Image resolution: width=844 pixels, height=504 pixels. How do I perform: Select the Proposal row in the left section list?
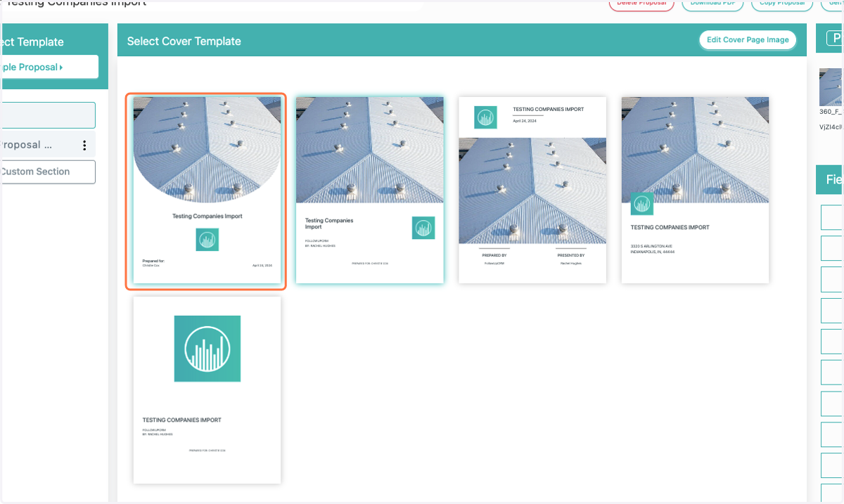pos(48,146)
